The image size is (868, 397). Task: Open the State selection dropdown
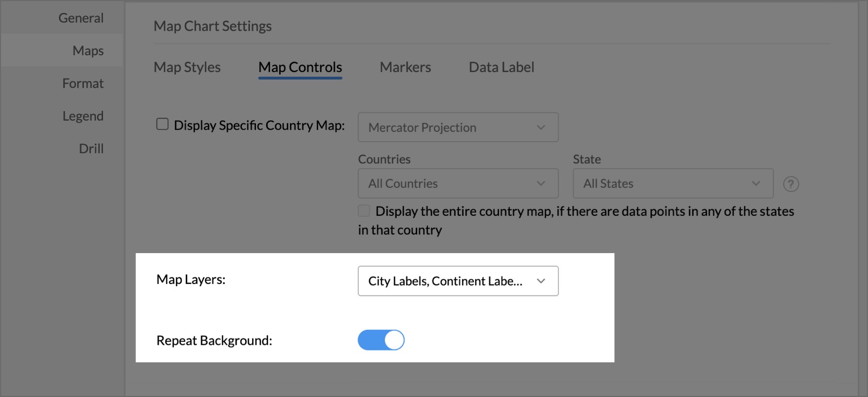(672, 183)
